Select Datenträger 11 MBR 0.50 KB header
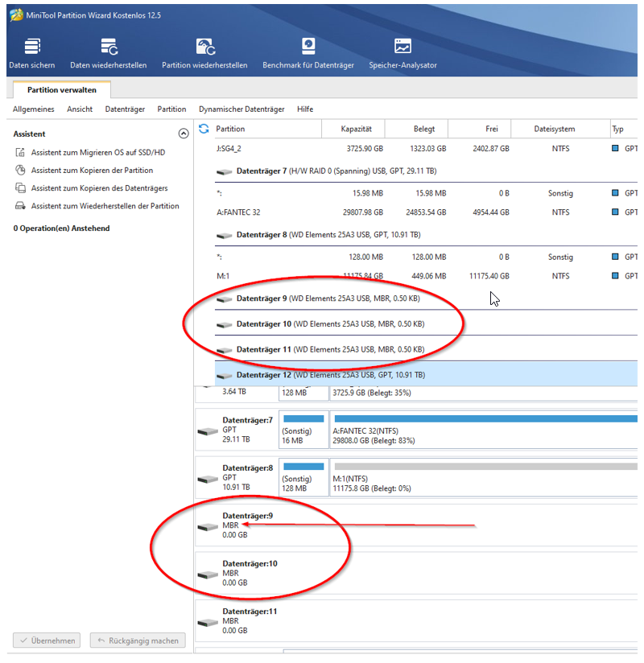 [426, 349]
